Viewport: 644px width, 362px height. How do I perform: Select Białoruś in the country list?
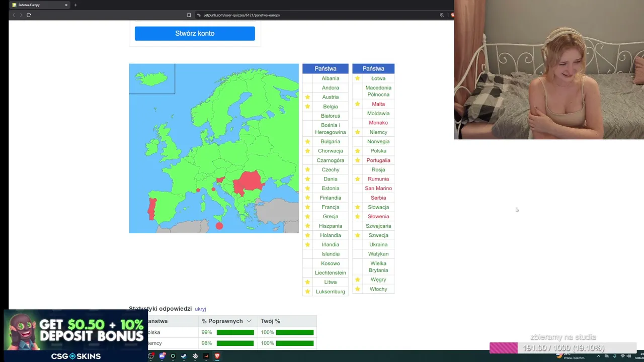pyautogui.click(x=331, y=116)
